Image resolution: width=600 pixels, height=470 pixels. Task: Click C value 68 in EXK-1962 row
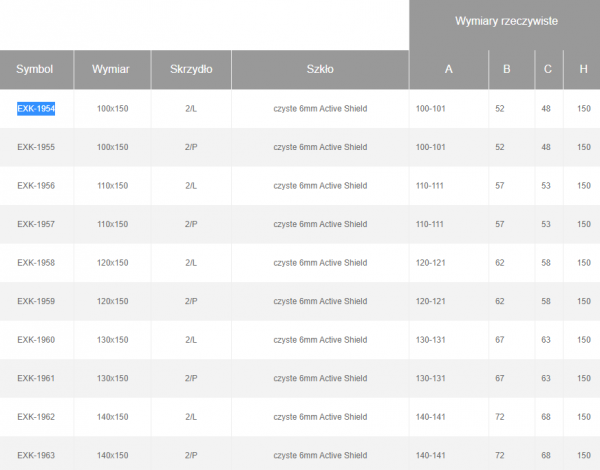pos(546,417)
